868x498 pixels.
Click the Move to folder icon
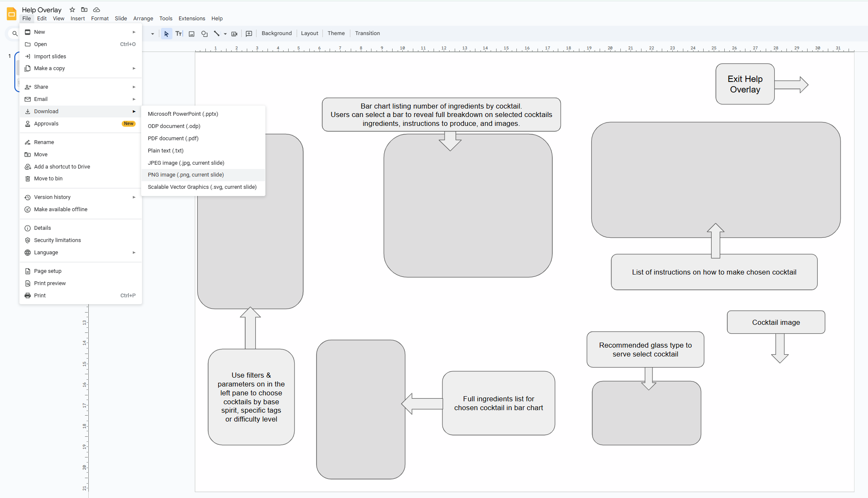84,9
